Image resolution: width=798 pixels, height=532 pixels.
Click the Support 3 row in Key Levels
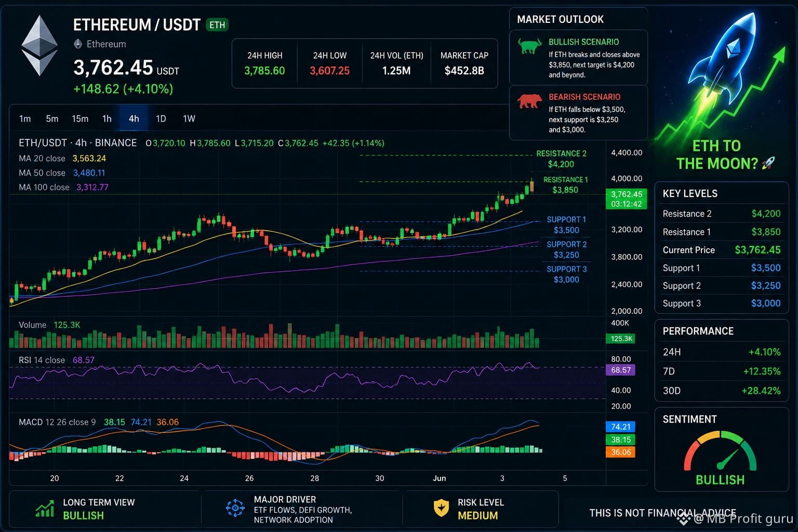pyautogui.click(x=722, y=303)
